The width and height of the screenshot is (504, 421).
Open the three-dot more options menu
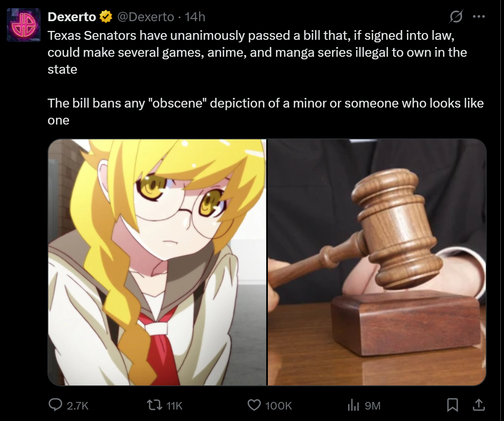click(479, 17)
